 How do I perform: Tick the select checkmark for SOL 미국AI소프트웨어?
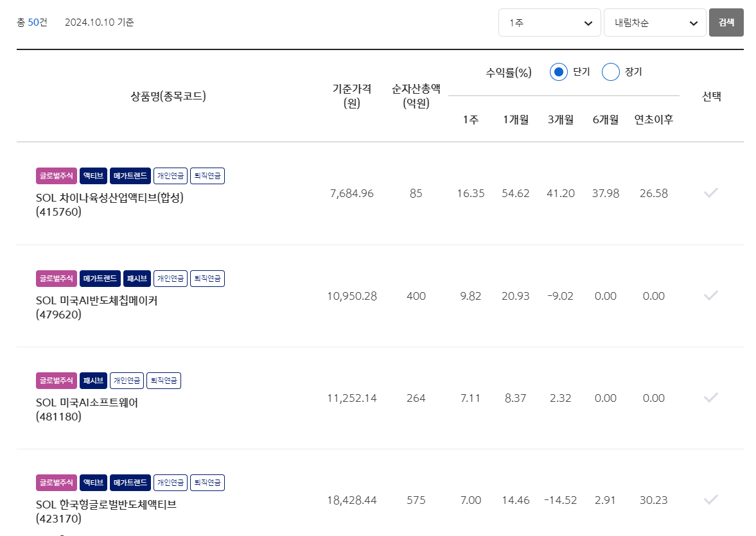710,397
